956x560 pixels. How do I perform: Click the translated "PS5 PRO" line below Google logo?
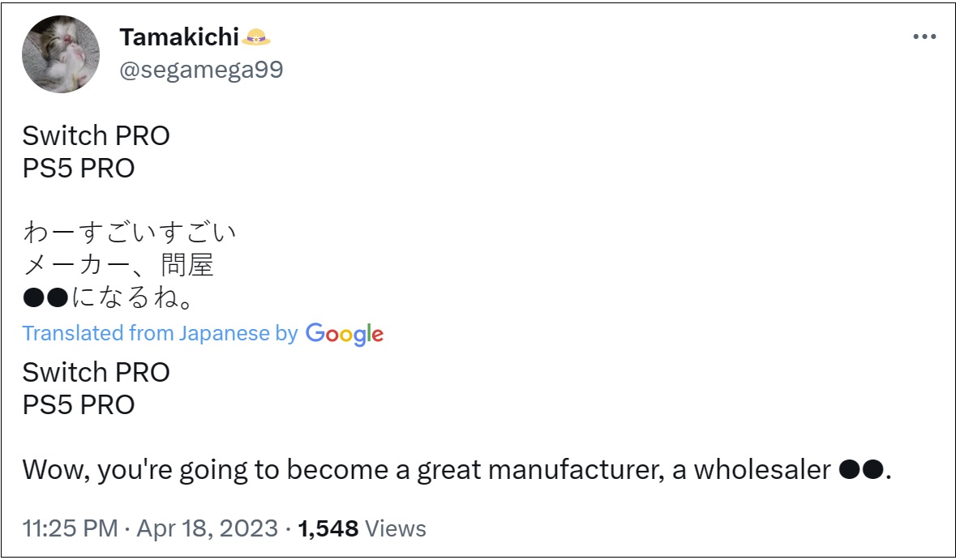(79, 405)
